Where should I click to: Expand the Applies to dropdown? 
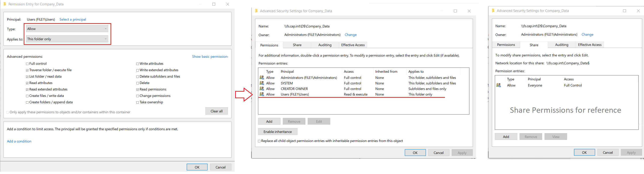click(67, 39)
